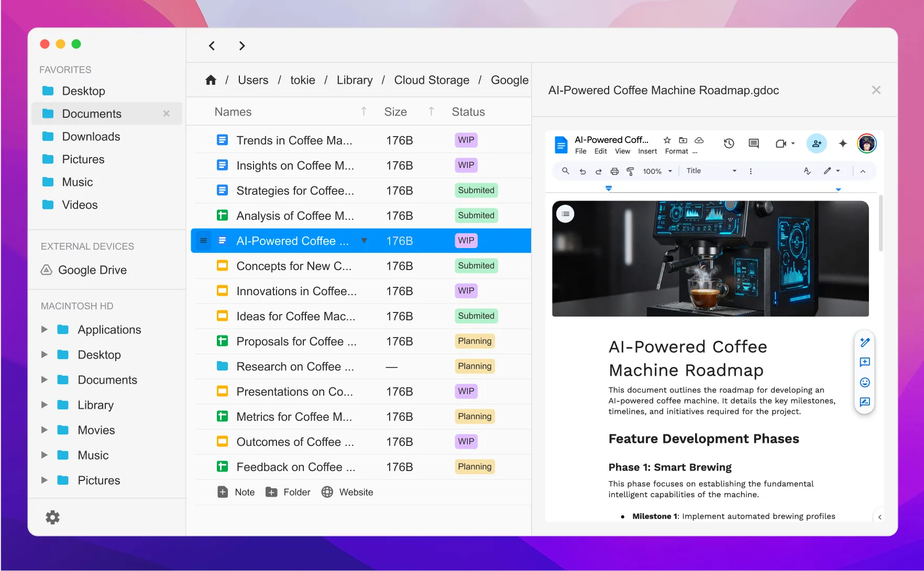Click Cloud Storage in the breadcrumb path
This screenshot has width=924, height=571.
tap(432, 80)
